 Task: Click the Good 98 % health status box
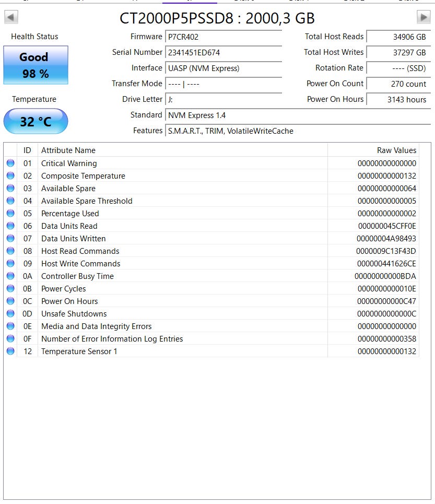click(x=36, y=65)
